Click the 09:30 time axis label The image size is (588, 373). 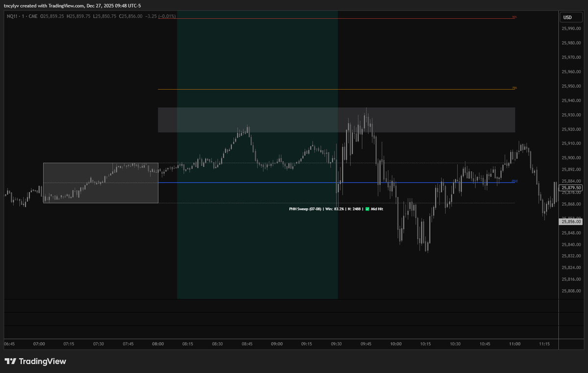336,344
